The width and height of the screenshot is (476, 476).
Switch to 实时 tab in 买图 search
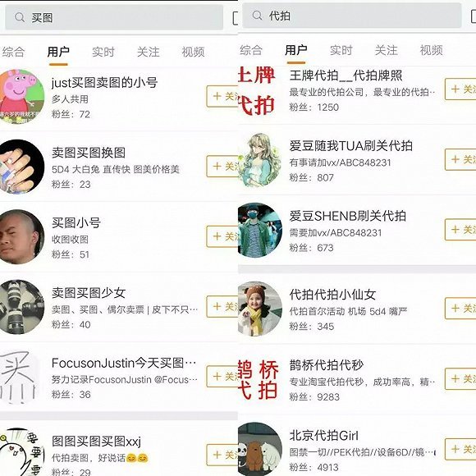tap(103, 52)
